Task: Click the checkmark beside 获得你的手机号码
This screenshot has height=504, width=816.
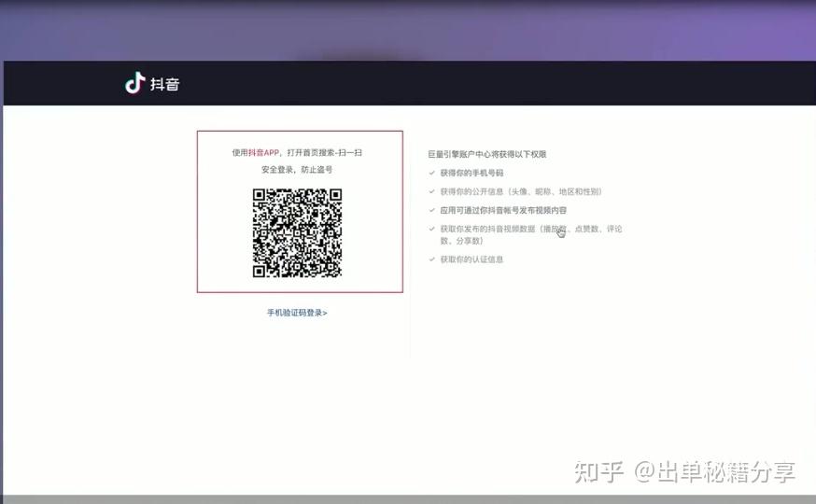Action: [432, 173]
